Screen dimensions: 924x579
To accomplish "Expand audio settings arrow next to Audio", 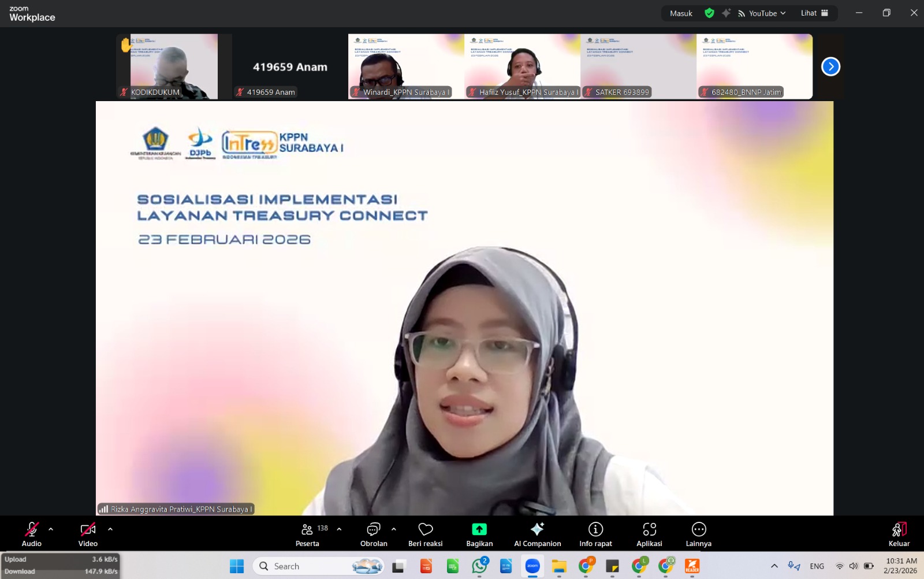I will click(x=51, y=529).
